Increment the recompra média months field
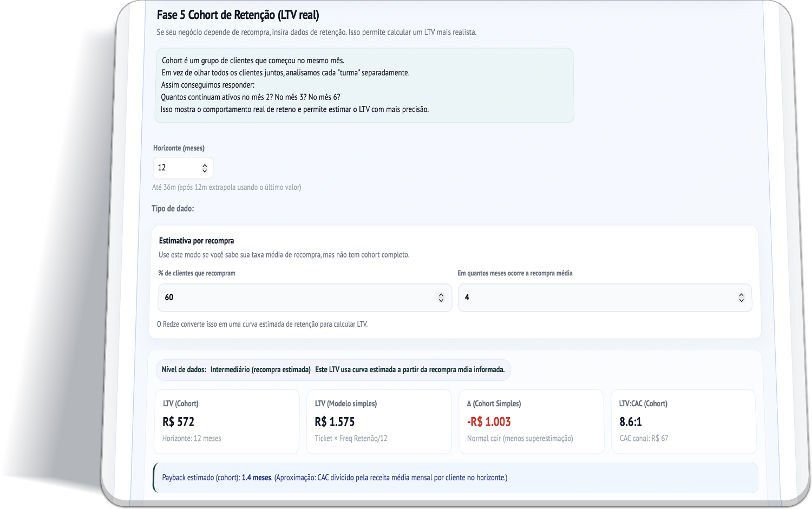This screenshot has width=812, height=509. point(741,295)
